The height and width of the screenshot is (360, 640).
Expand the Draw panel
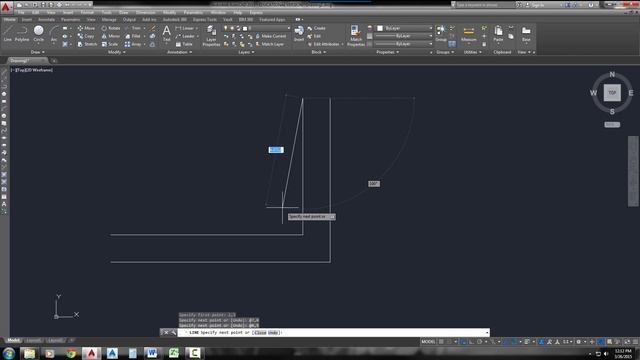(38, 52)
